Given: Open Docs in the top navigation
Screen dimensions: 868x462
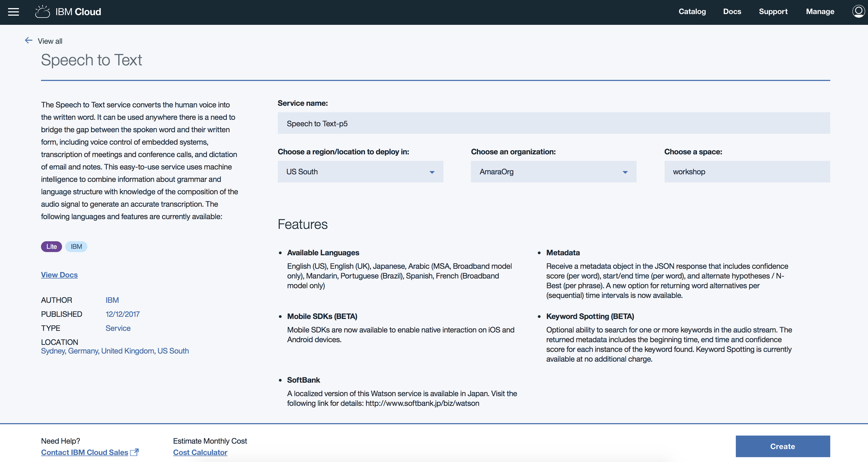Looking at the screenshot, I should pyautogui.click(x=732, y=11).
